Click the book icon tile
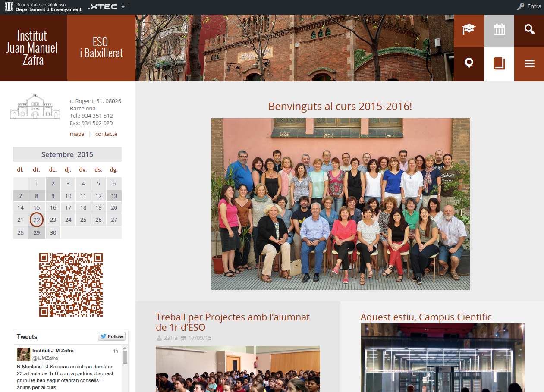 click(x=499, y=64)
